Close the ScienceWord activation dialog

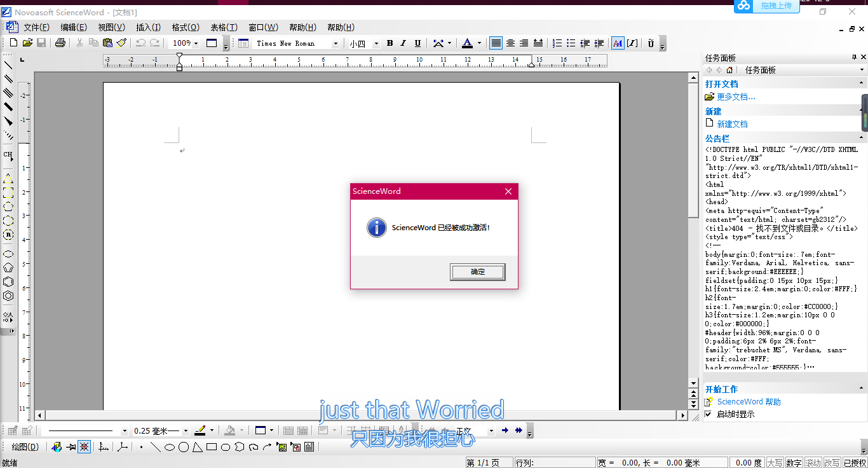tap(508, 191)
